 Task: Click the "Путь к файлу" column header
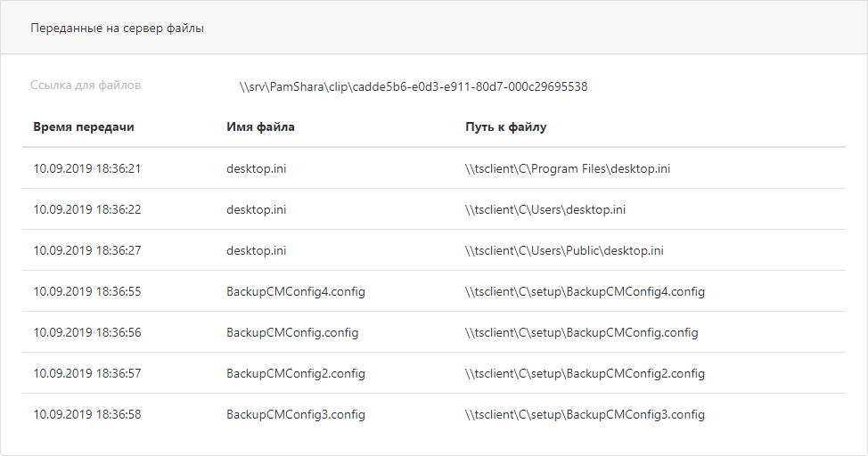(x=506, y=127)
